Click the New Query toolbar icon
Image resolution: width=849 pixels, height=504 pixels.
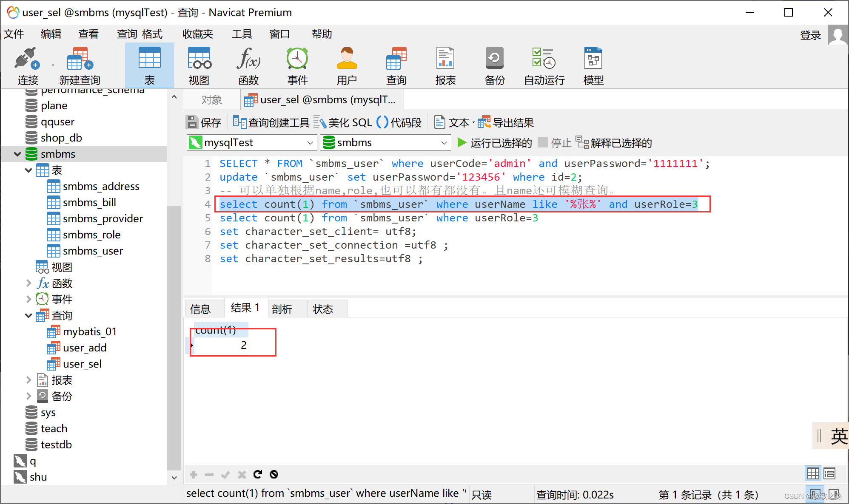80,66
